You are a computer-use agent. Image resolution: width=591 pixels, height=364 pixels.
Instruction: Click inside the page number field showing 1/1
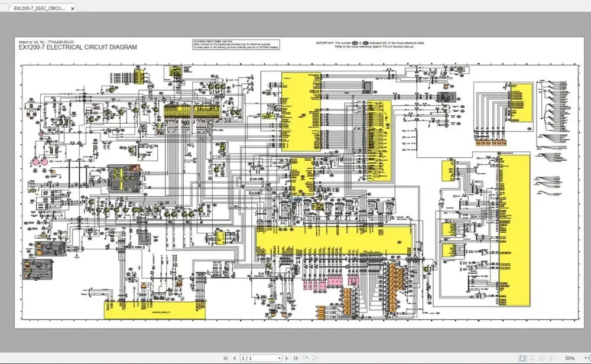coord(257,358)
